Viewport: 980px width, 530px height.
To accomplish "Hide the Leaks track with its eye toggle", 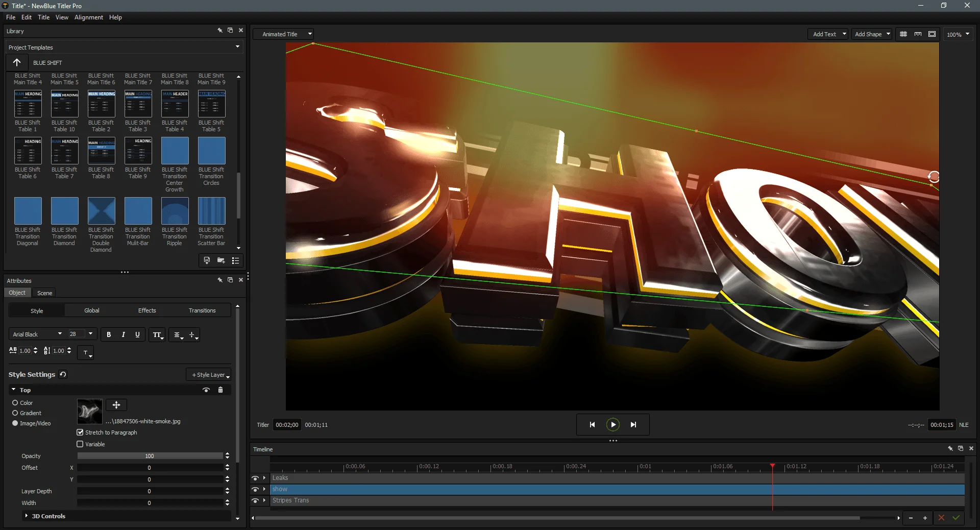I will click(256, 478).
